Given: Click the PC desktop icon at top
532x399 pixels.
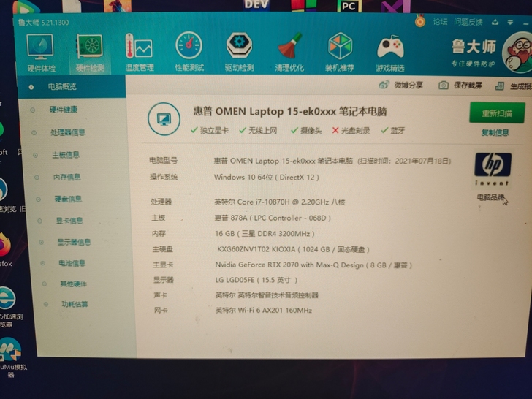Looking at the screenshot, I should (349, 6).
